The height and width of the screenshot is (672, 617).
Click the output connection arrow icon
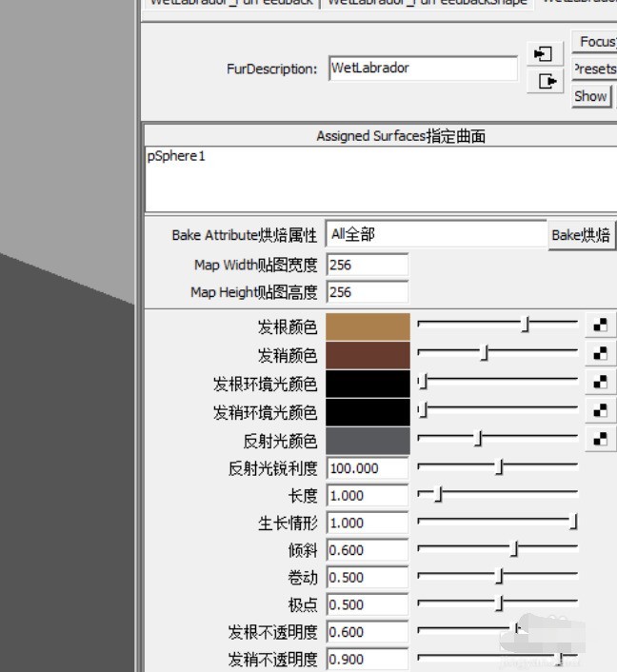(547, 82)
